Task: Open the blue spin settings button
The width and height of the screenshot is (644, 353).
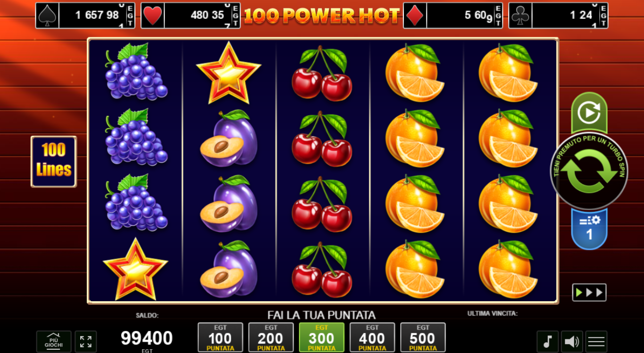Action: (x=589, y=229)
